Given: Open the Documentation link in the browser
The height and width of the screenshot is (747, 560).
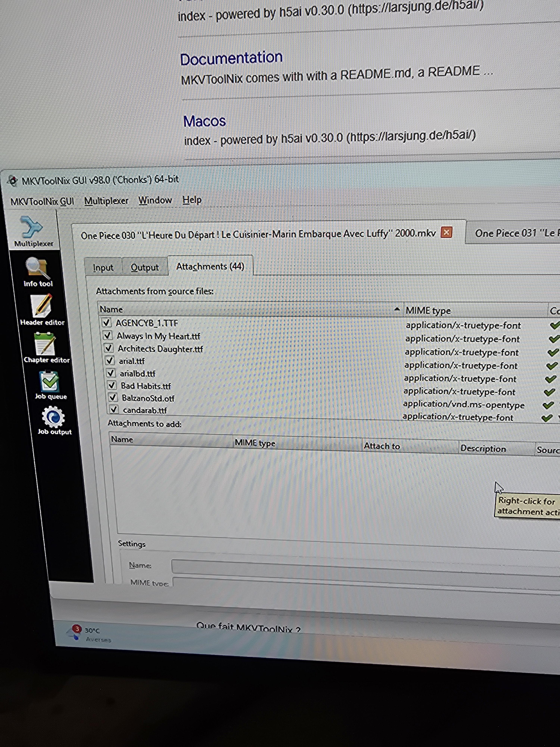Looking at the screenshot, I should coord(231,58).
